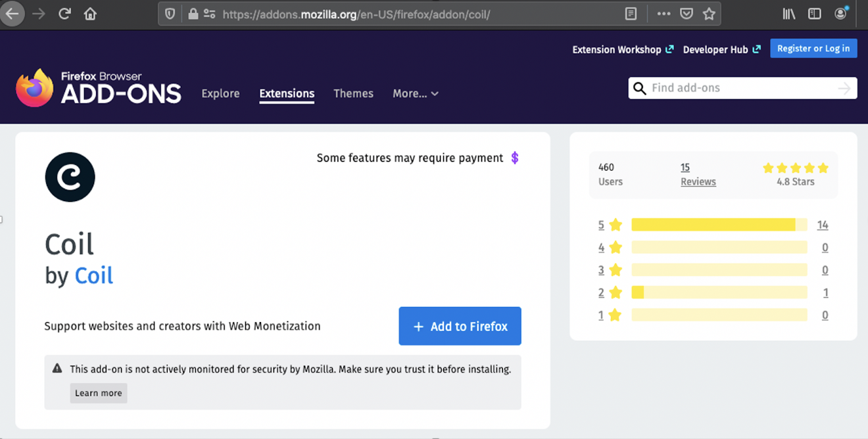Click the Firefox Browser ADD-ONS logo

(99, 88)
